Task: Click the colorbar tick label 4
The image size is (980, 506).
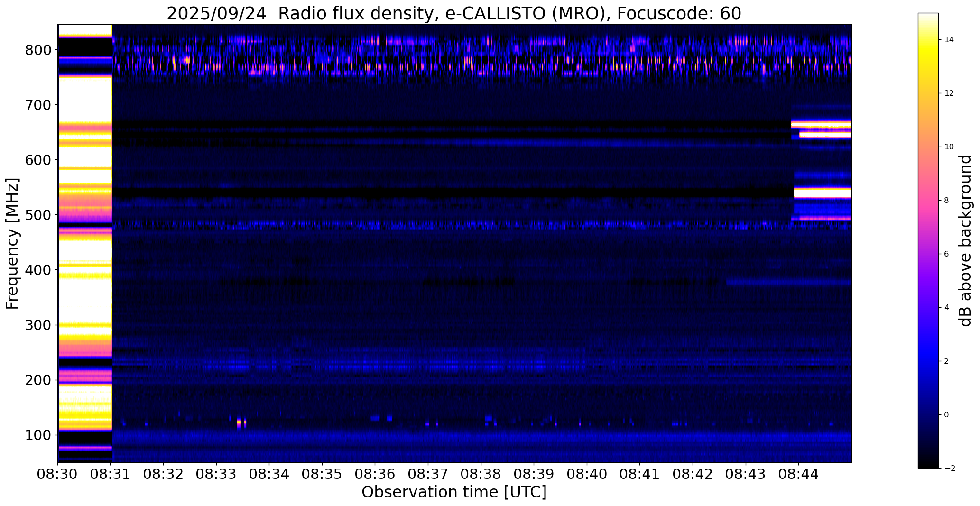Action: tap(947, 308)
